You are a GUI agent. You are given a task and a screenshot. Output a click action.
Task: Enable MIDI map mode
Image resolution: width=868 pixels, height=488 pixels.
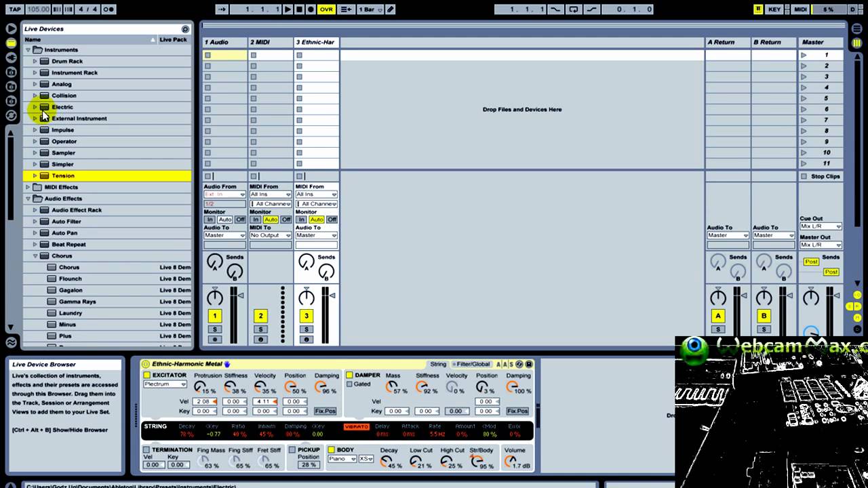tap(801, 9)
